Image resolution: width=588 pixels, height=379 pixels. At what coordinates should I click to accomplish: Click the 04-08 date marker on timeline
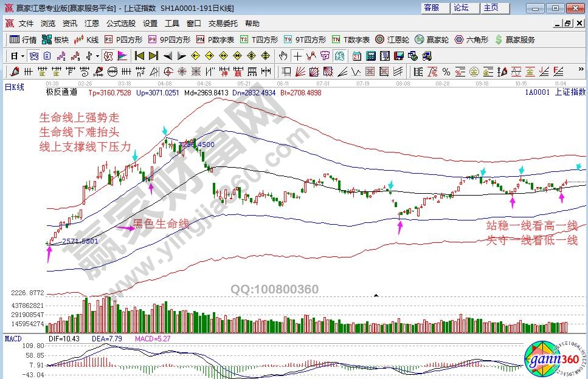(165, 83)
